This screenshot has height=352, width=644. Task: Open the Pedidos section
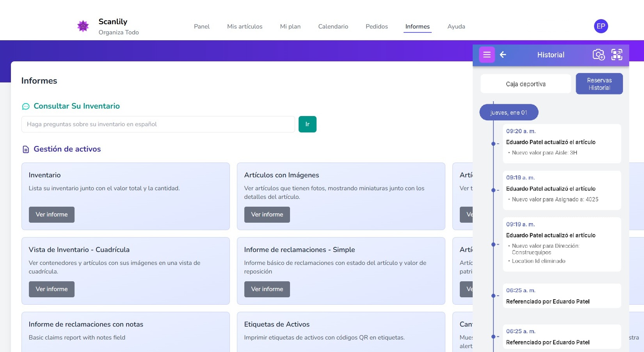pyautogui.click(x=377, y=27)
